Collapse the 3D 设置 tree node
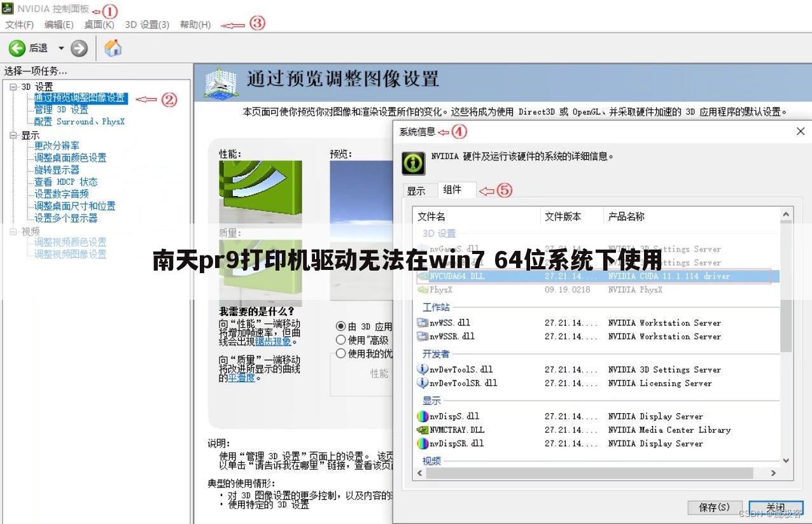Viewport: 812px width, 524px height. [13, 87]
